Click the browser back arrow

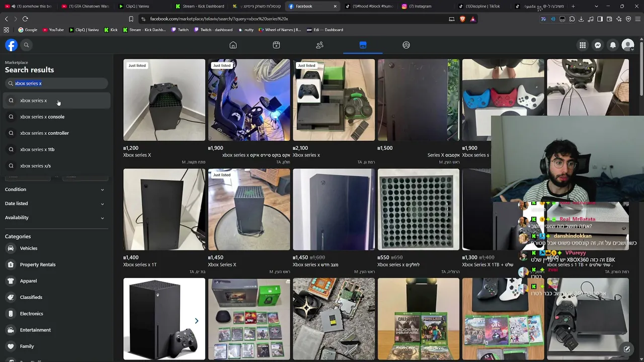6,19
